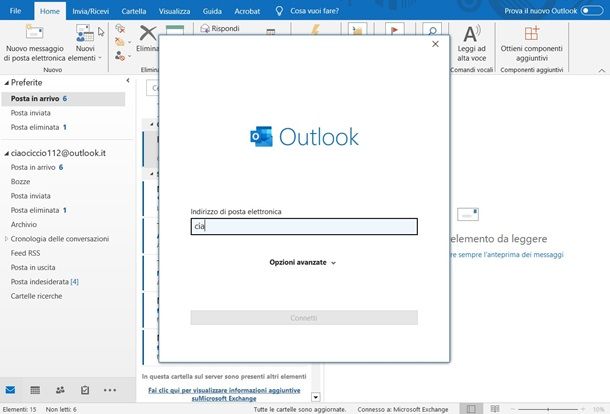Image resolution: width=610 pixels, height=414 pixels.
Task: Click the move to folder ribbon icon
Action: click(x=358, y=30)
